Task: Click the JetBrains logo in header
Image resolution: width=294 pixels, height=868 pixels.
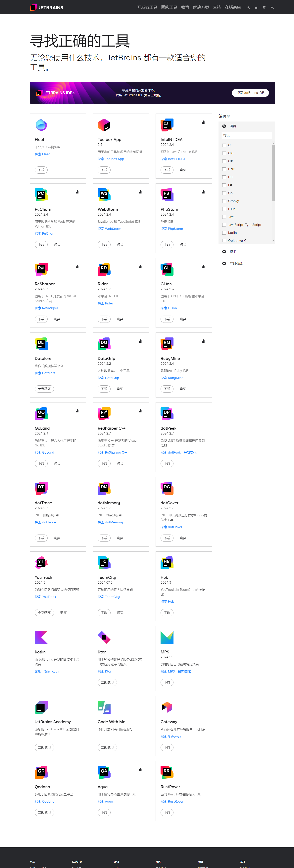Action: (x=47, y=7)
